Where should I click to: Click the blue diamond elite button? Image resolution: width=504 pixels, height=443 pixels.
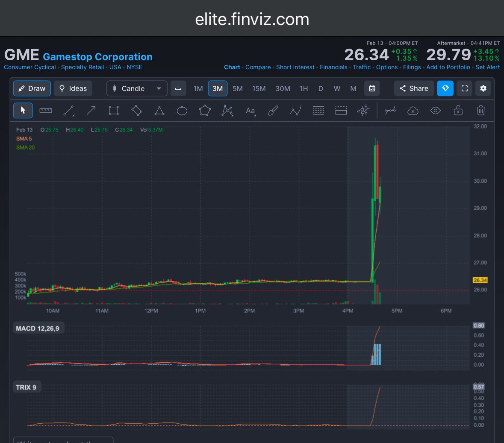445,88
